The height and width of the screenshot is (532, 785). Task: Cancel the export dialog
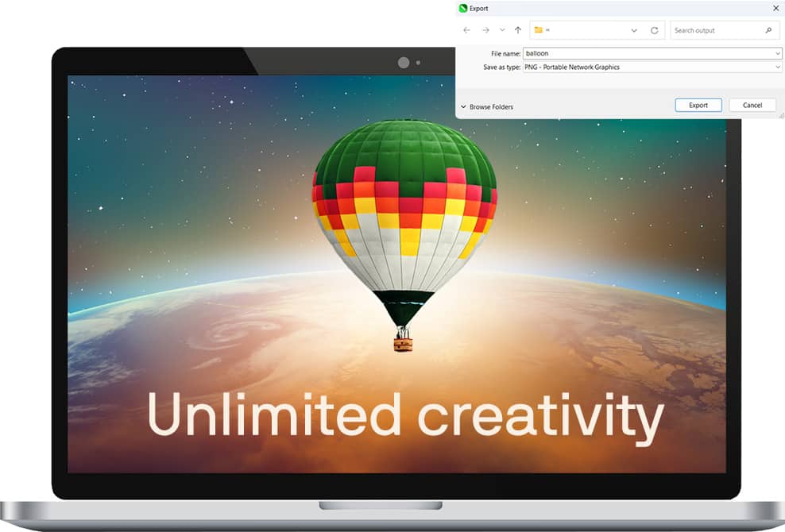pos(752,105)
